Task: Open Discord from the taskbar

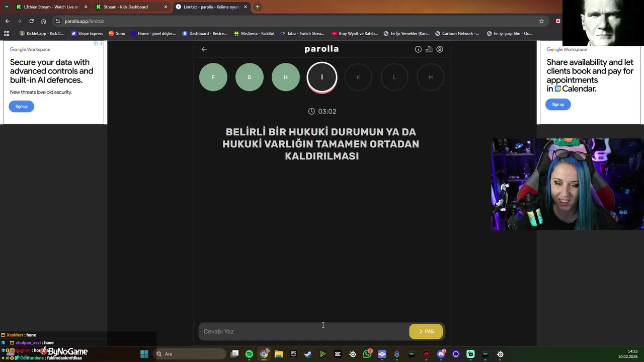Action: click(441, 354)
